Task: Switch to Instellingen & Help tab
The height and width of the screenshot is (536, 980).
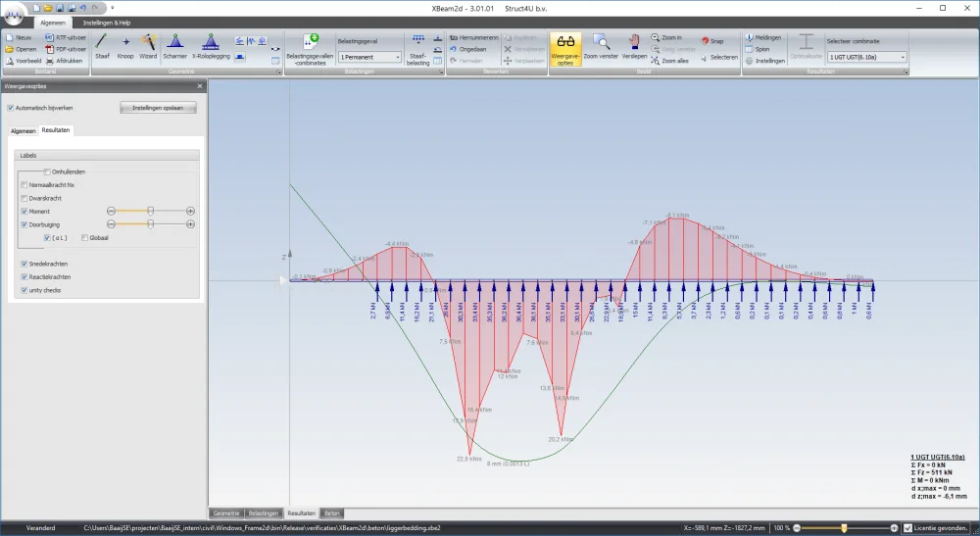Action: click(107, 23)
